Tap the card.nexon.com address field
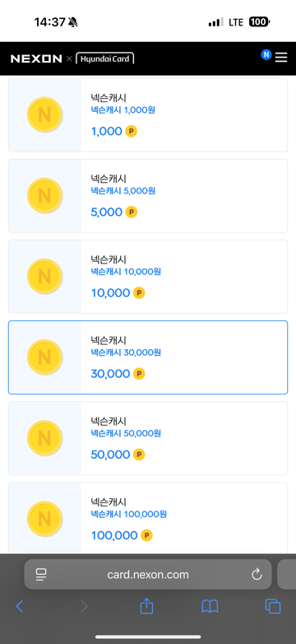The width and height of the screenshot is (296, 644). (x=148, y=574)
